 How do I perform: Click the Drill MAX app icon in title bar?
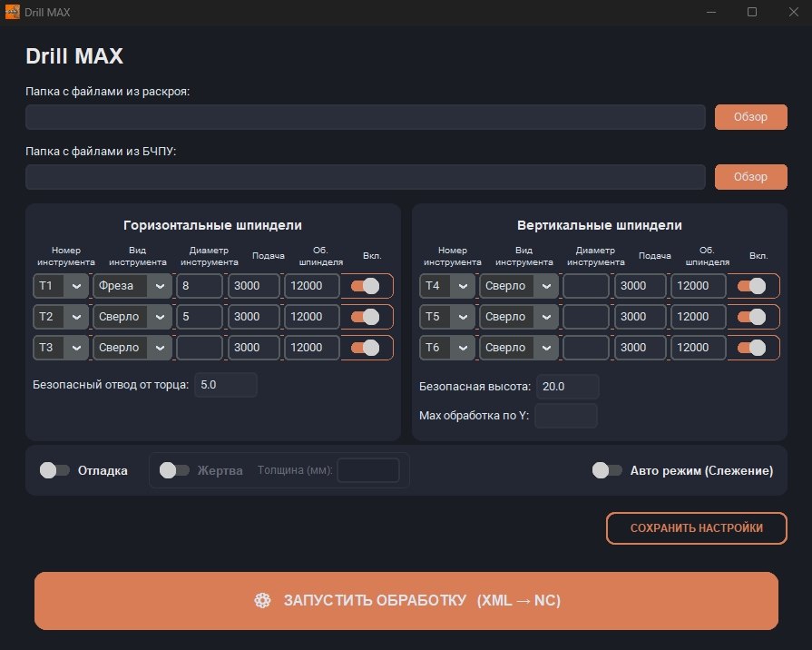(13, 12)
